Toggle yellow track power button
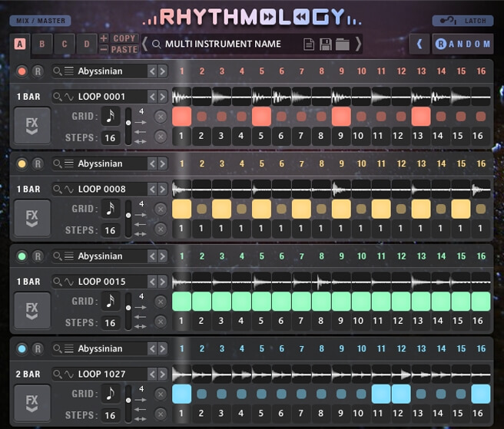This screenshot has height=429, width=504. pyautogui.click(x=22, y=163)
